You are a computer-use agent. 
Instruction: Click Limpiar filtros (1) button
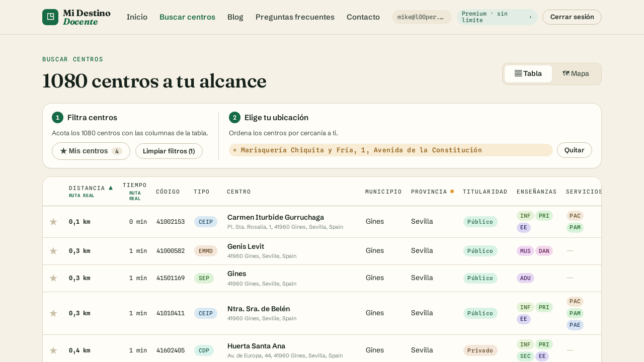click(x=169, y=151)
